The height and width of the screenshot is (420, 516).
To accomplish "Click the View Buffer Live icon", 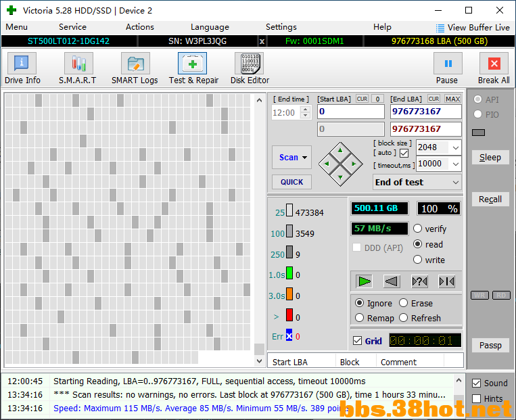I will (x=440, y=28).
